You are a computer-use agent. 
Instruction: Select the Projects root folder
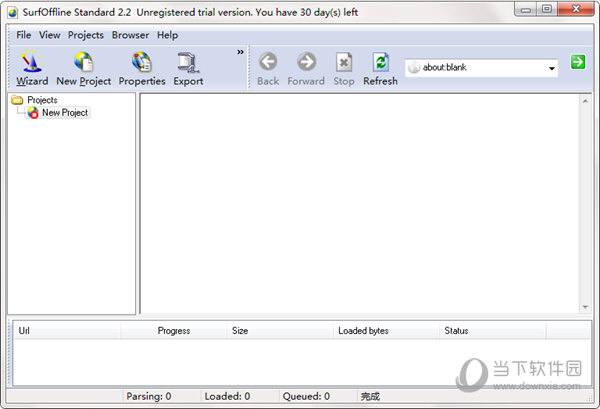click(x=41, y=100)
